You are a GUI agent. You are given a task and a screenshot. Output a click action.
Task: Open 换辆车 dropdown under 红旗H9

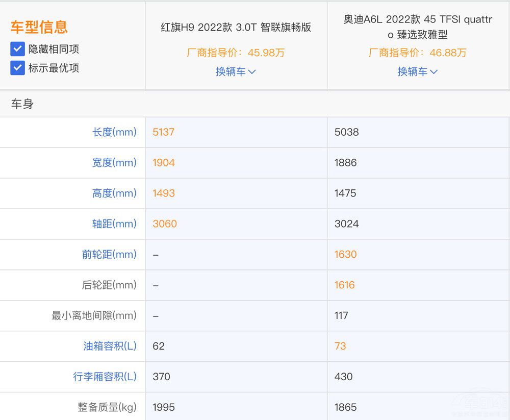pyautogui.click(x=236, y=72)
